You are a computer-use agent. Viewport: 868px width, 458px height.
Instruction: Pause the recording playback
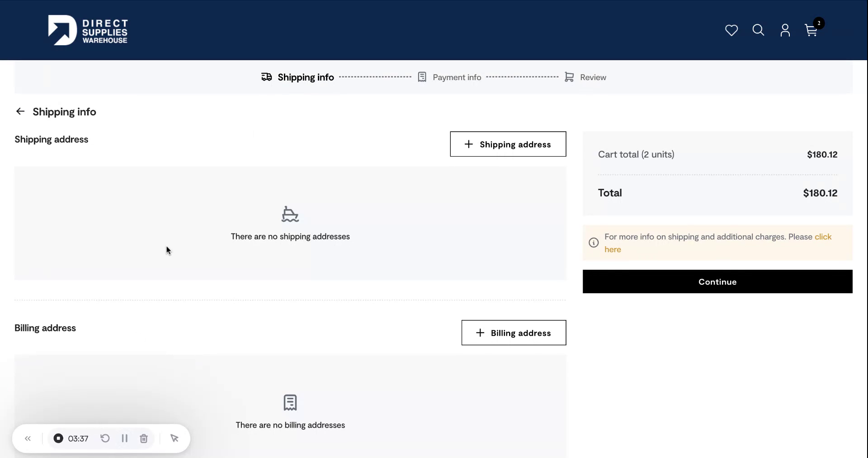[x=125, y=439]
